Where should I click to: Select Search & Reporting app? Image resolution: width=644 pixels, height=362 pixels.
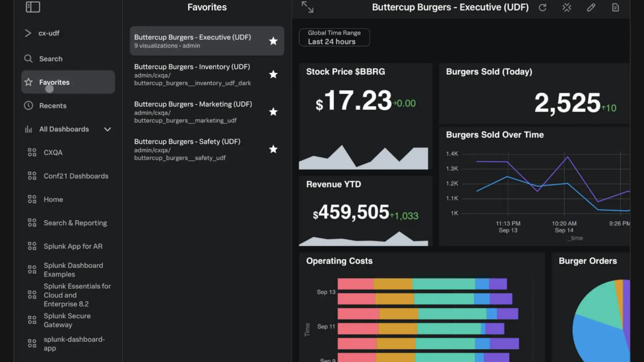(x=75, y=223)
